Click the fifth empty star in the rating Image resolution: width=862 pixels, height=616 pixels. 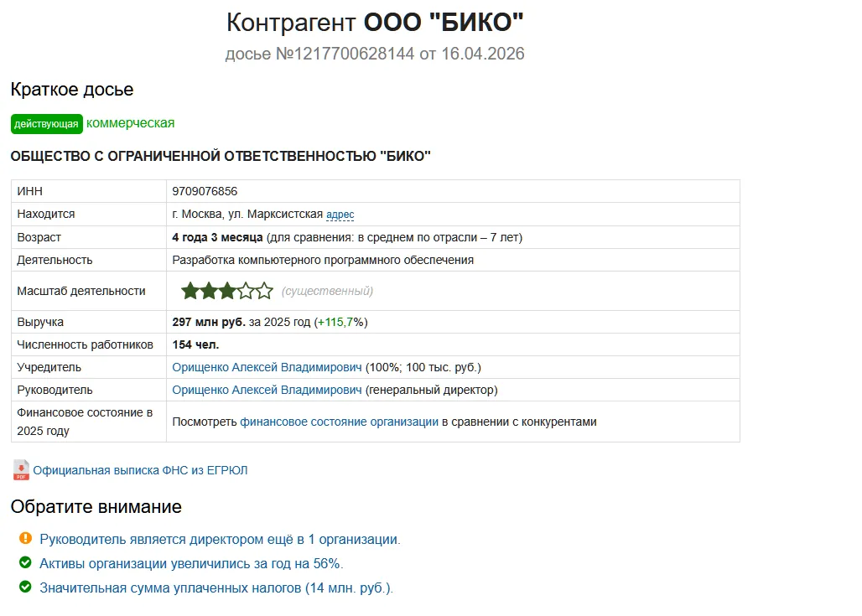tap(264, 291)
